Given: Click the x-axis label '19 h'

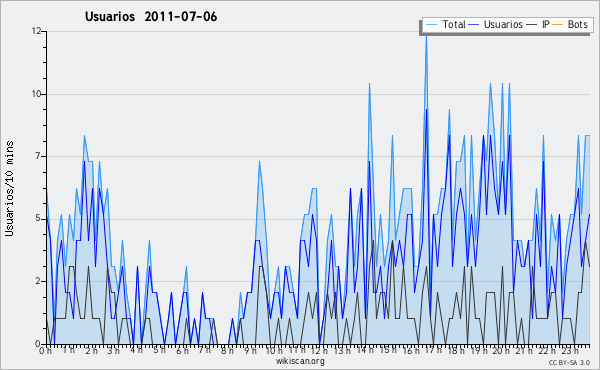Looking at the screenshot, I should [x=479, y=350].
